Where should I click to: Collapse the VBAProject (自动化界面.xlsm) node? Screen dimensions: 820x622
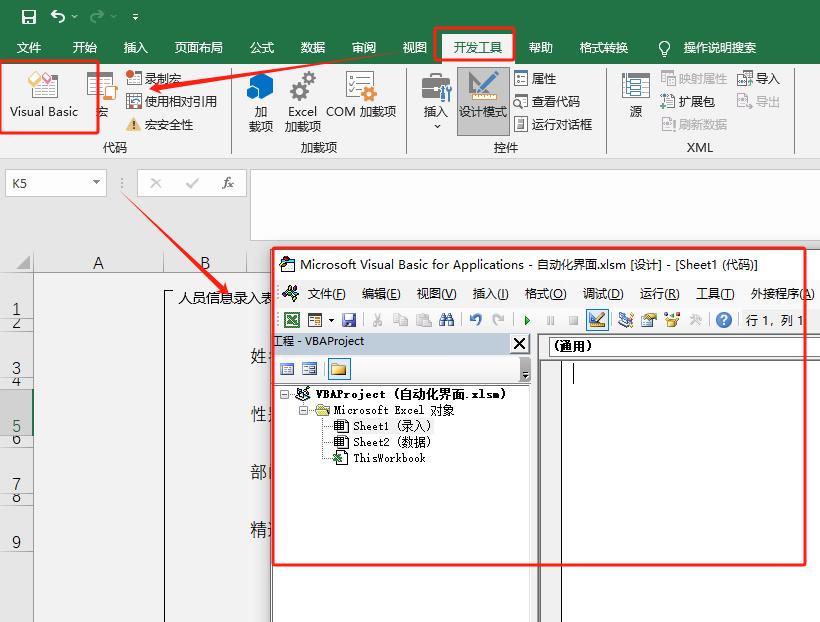tap(284, 394)
